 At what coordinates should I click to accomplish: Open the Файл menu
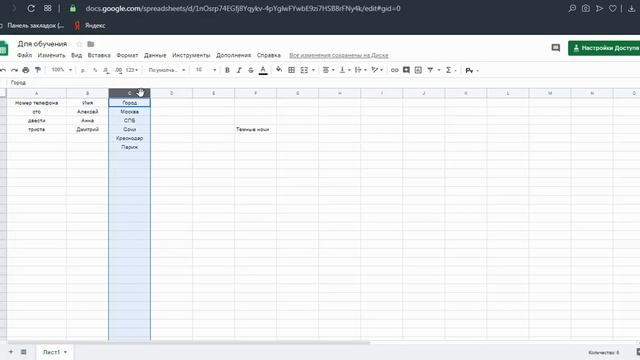pyautogui.click(x=24, y=55)
